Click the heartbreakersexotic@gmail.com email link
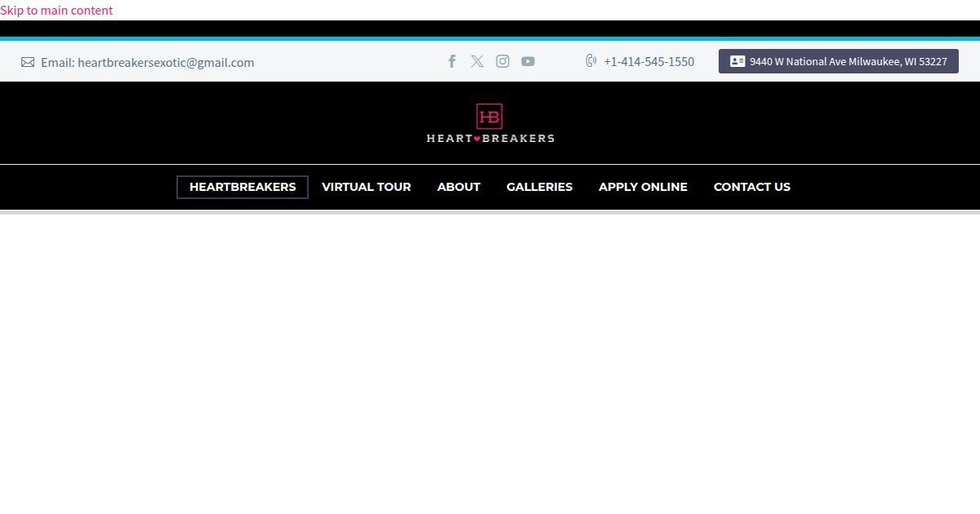This screenshot has width=980, height=514. pos(165,62)
